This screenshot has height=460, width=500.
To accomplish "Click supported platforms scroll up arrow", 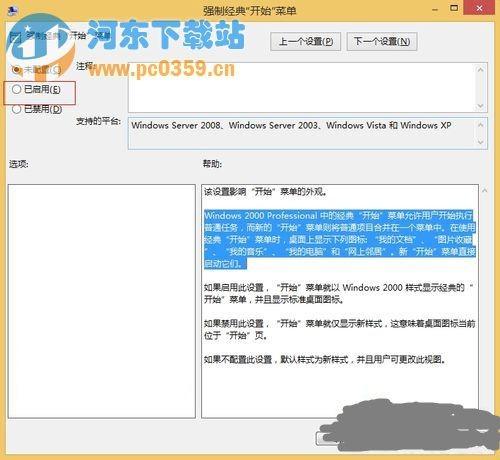I will 480,125.
